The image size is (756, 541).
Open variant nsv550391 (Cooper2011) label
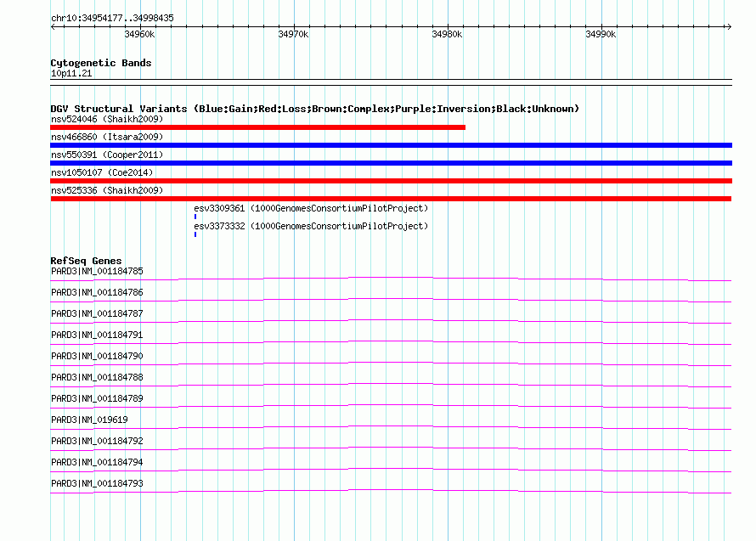coord(107,155)
